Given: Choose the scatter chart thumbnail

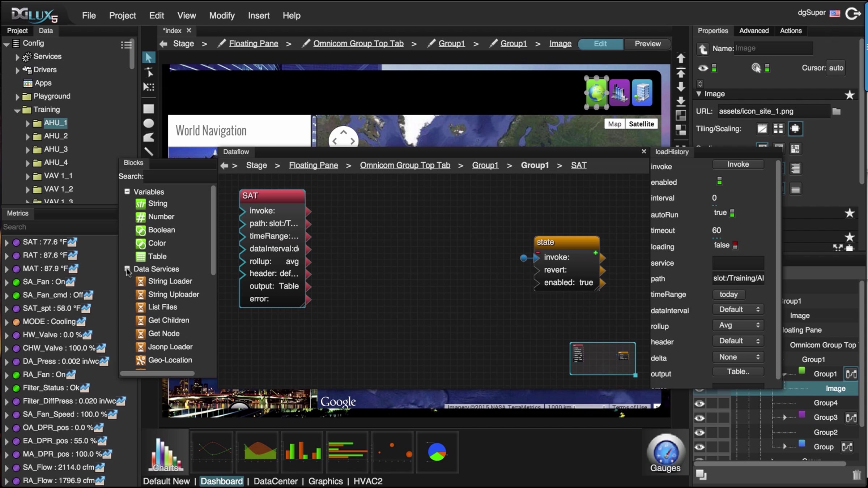Looking at the screenshot, I should (392, 452).
